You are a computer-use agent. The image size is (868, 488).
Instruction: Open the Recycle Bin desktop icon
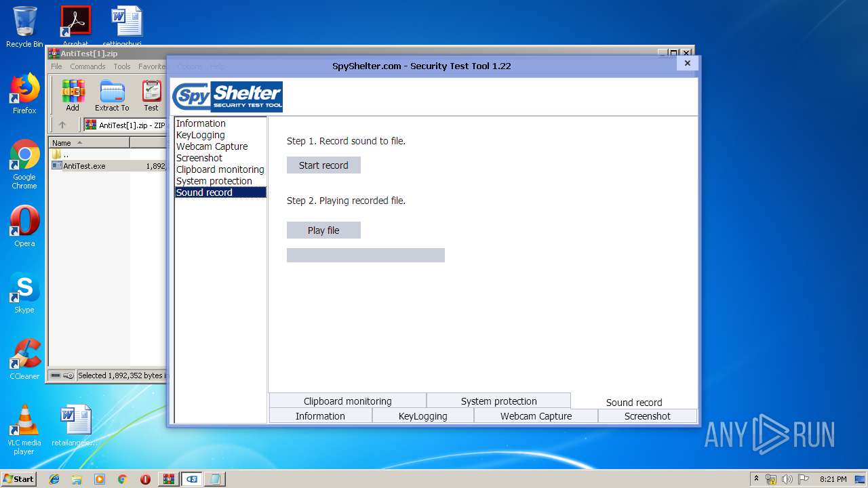tap(24, 27)
